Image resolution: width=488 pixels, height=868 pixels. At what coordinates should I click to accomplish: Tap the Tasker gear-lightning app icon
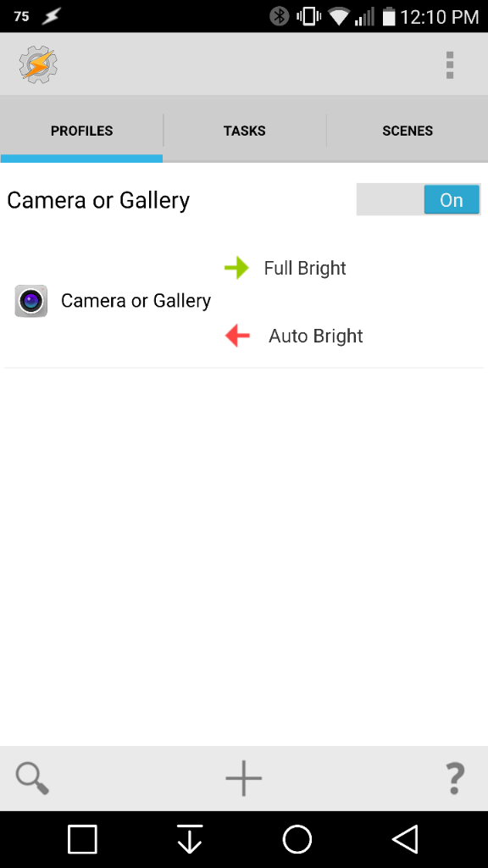point(38,64)
